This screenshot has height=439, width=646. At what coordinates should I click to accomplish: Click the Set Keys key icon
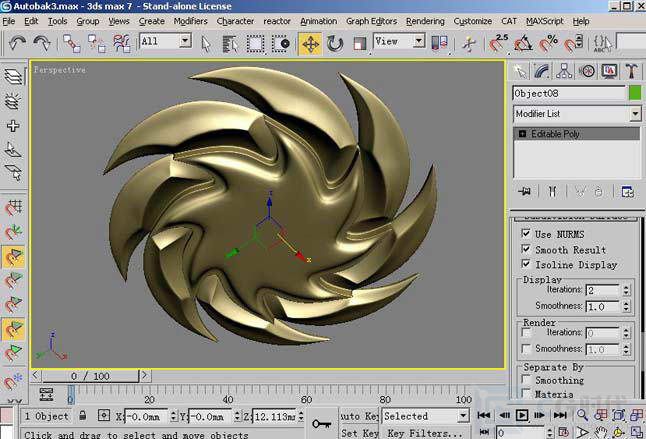tap(322, 423)
